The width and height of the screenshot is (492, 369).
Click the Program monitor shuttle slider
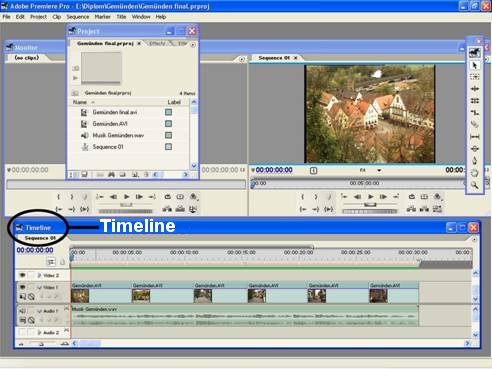(370, 205)
